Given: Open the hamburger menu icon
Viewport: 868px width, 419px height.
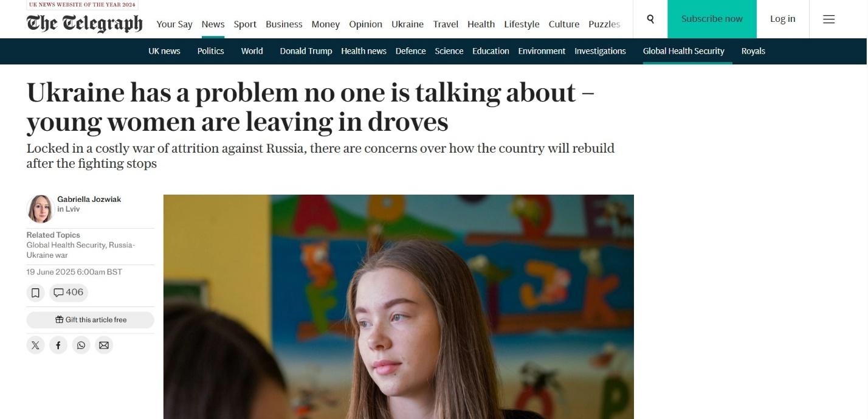Looking at the screenshot, I should [x=828, y=19].
